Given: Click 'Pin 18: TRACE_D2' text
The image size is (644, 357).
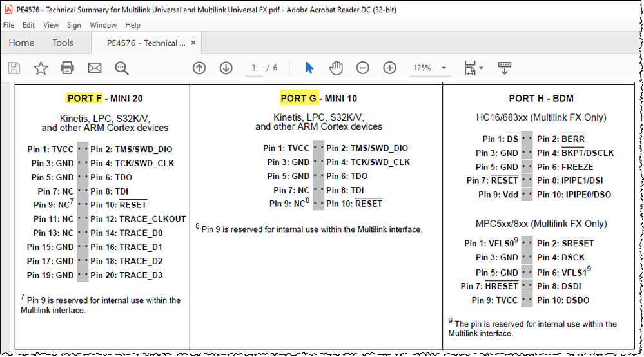Looking at the screenshot, I should (x=126, y=261).
